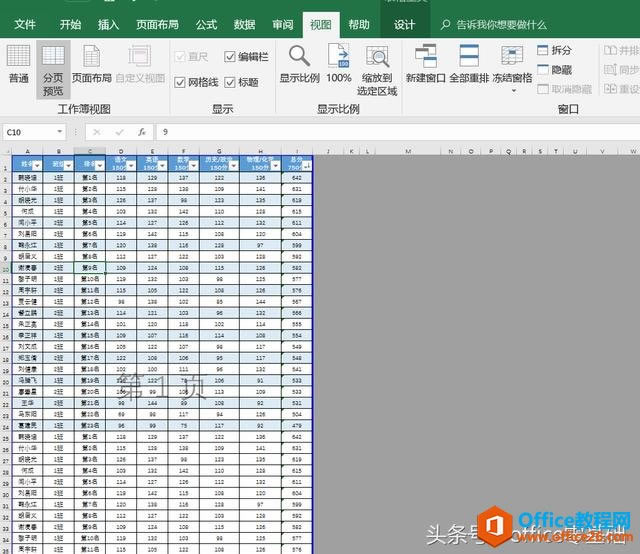The width and height of the screenshot is (640, 554).
Task: Arrange all windows (全部重排)
Action: (469, 64)
